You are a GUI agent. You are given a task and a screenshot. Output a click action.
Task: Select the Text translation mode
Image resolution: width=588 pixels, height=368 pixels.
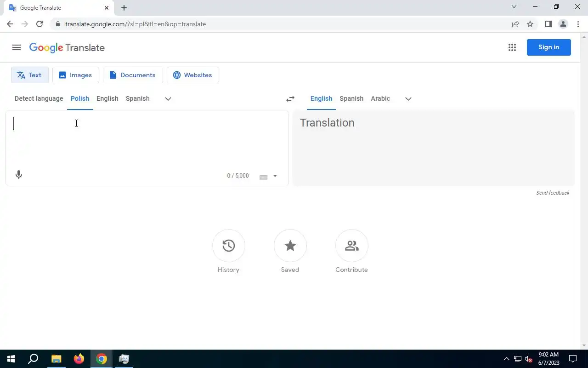30,75
